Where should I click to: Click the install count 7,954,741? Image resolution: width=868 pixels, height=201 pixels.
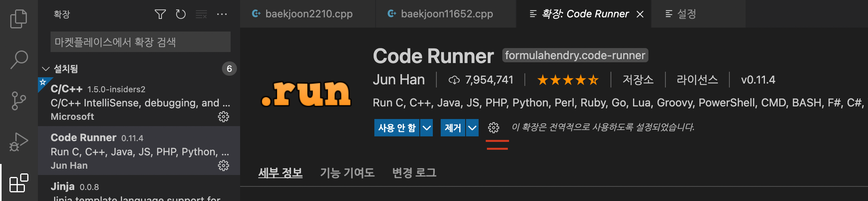click(x=489, y=80)
